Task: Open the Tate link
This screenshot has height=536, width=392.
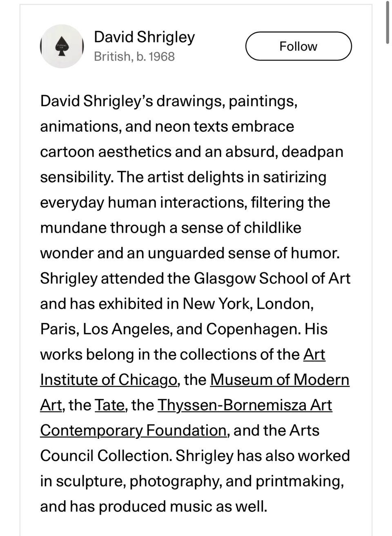Action: tap(109, 405)
